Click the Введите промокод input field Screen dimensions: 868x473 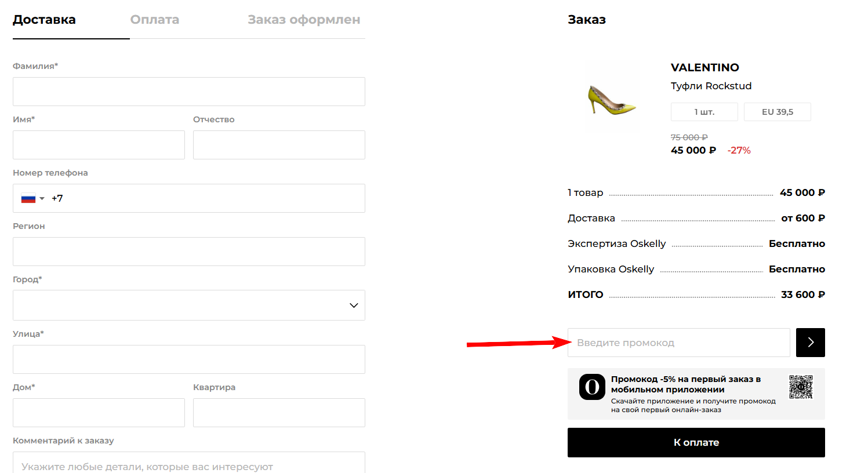click(678, 342)
